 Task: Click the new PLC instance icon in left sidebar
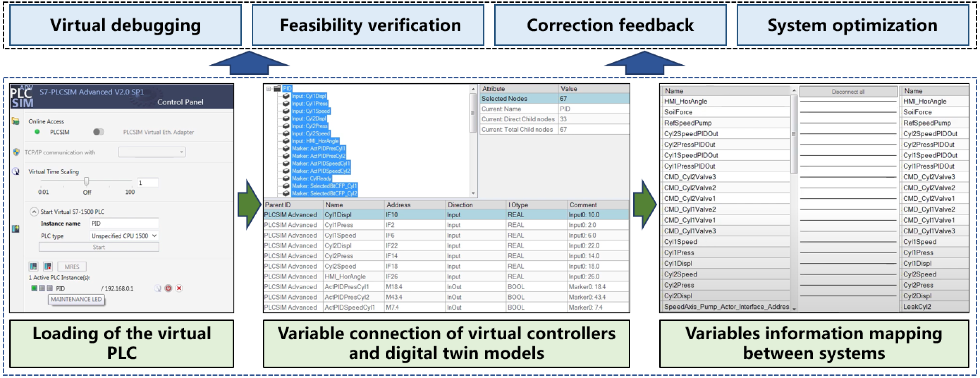[x=16, y=229]
